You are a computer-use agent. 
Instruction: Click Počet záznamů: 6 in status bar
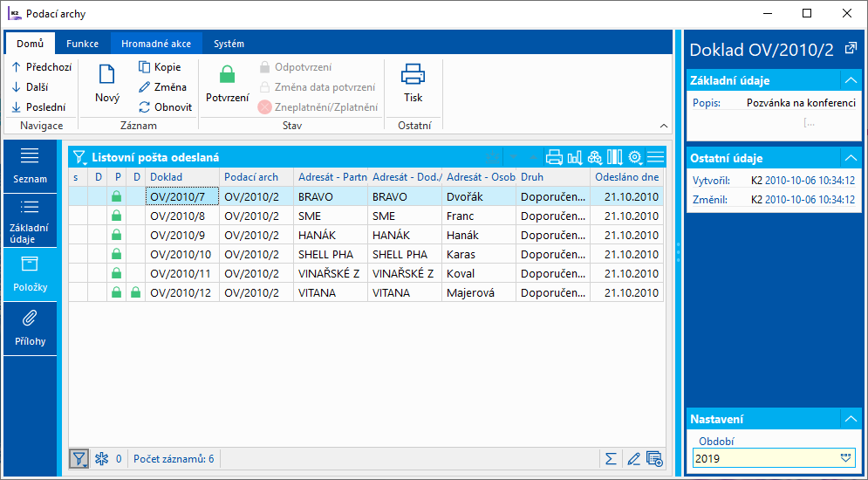[x=174, y=459]
